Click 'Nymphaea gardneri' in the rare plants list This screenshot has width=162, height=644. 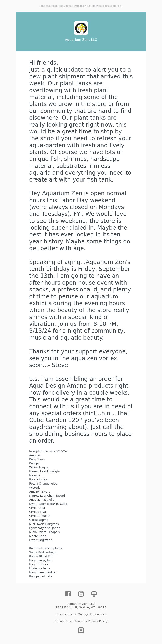pos(43,572)
